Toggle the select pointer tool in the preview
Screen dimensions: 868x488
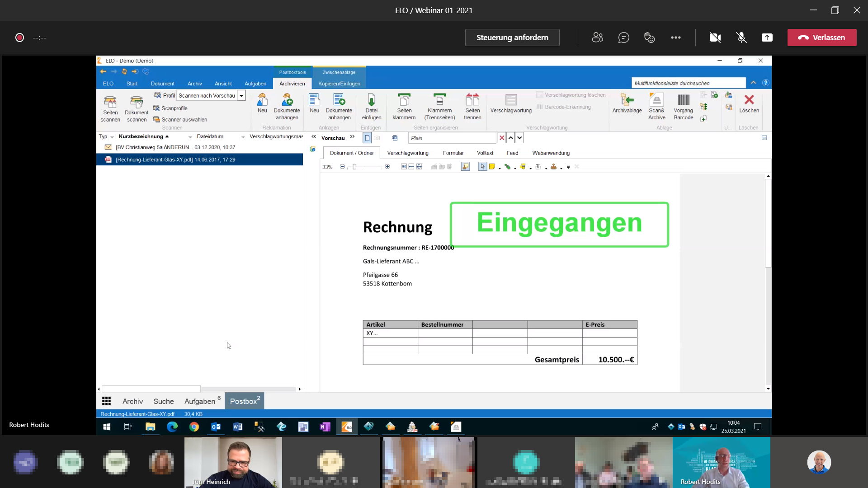[482, 167]
